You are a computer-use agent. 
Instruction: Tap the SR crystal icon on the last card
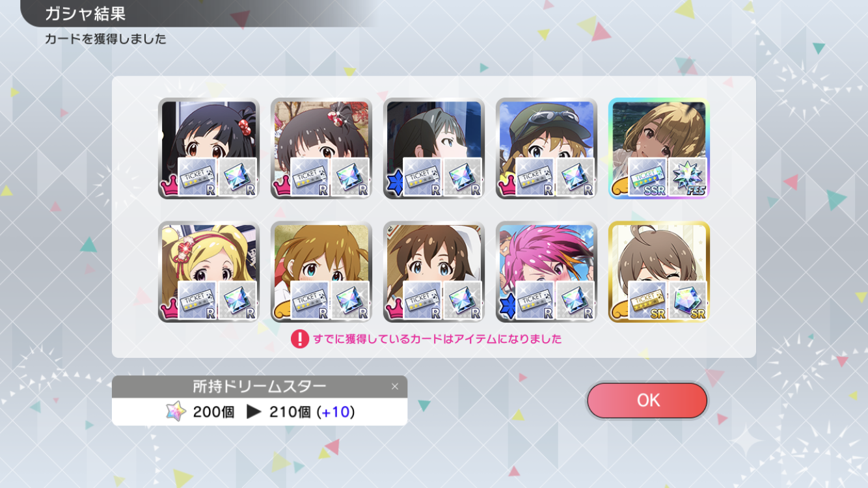[x=688, y=300]
